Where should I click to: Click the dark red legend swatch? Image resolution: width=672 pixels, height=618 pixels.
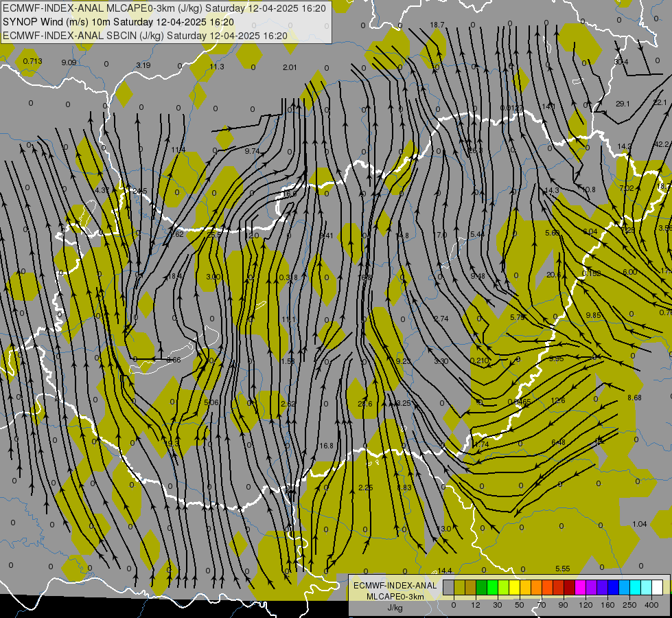pyautogui.click(x=570, y=587)
